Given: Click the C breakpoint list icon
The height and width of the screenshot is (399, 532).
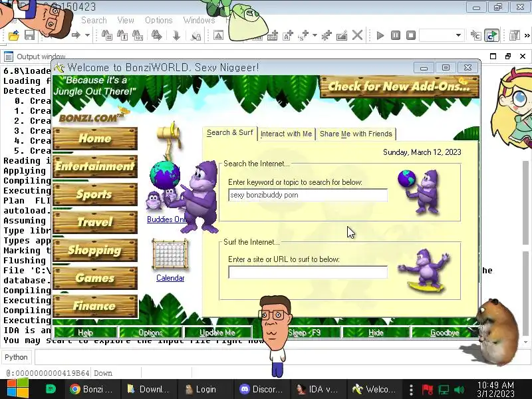Looking at the screenshot, I should (x=476, y=35).
